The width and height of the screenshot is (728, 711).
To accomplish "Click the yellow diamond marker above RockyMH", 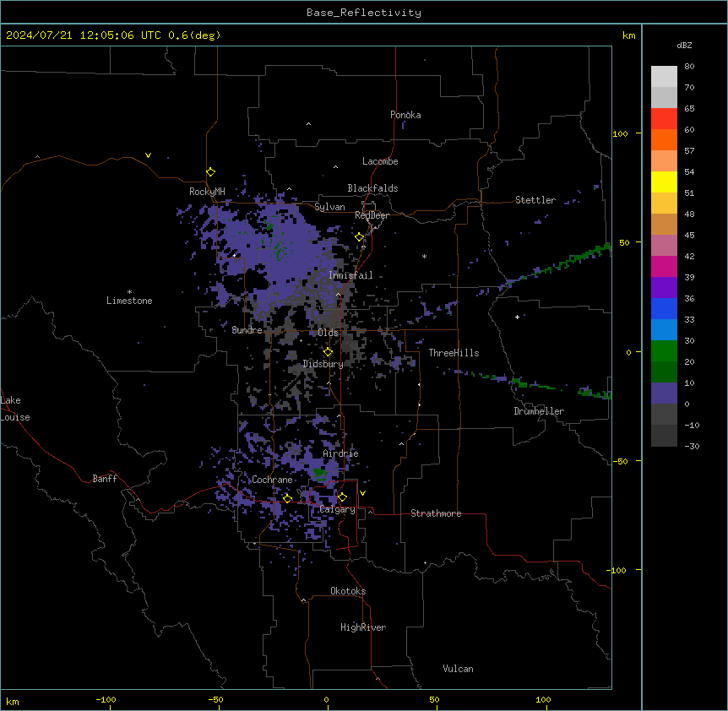I will (211, 172).
